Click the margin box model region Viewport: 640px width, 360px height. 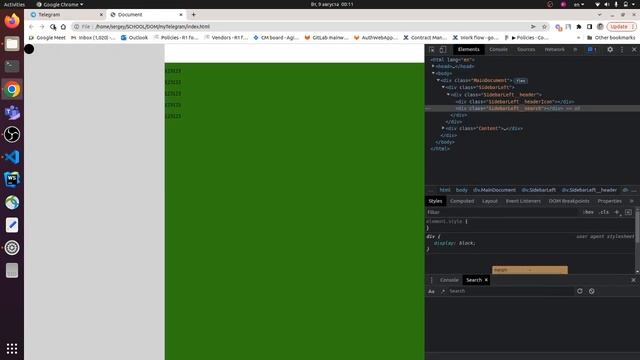tap(530, 270)
